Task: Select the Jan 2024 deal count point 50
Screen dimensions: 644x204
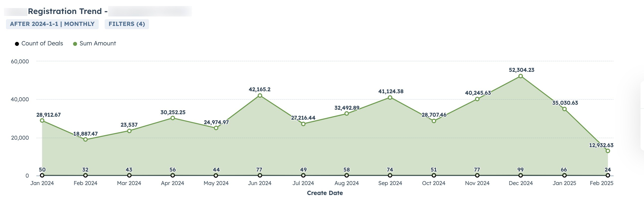Action: tap(42, 176)
